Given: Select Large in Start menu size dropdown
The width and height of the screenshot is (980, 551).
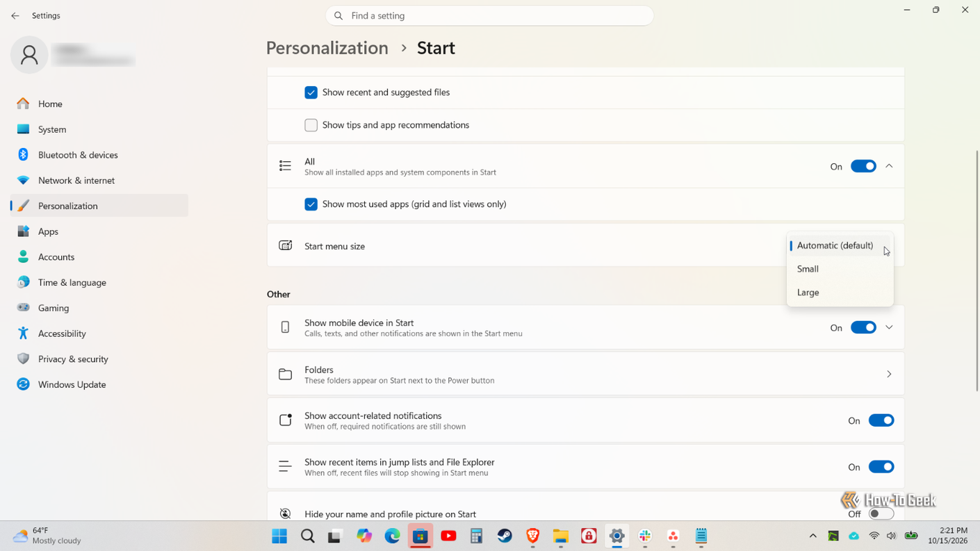Looking at the screenshot, I should tap(840, 293).
